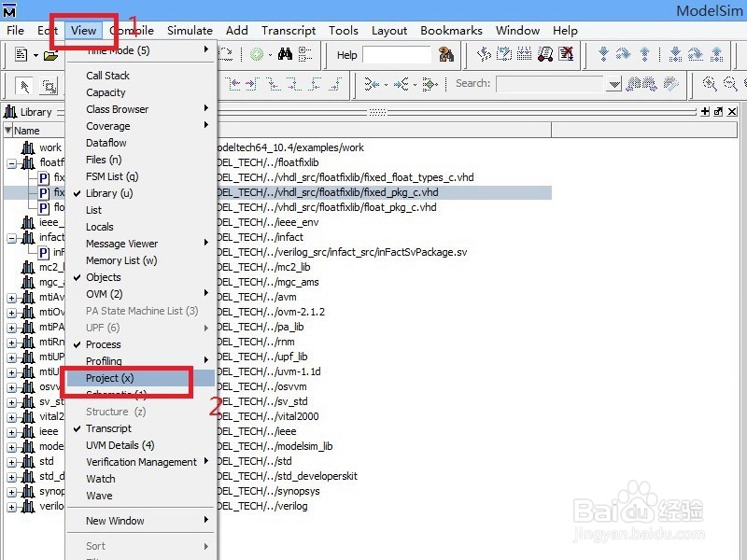Open the New Window submenu
Viewport: 747px width, 560px height.
click(141, 521)
